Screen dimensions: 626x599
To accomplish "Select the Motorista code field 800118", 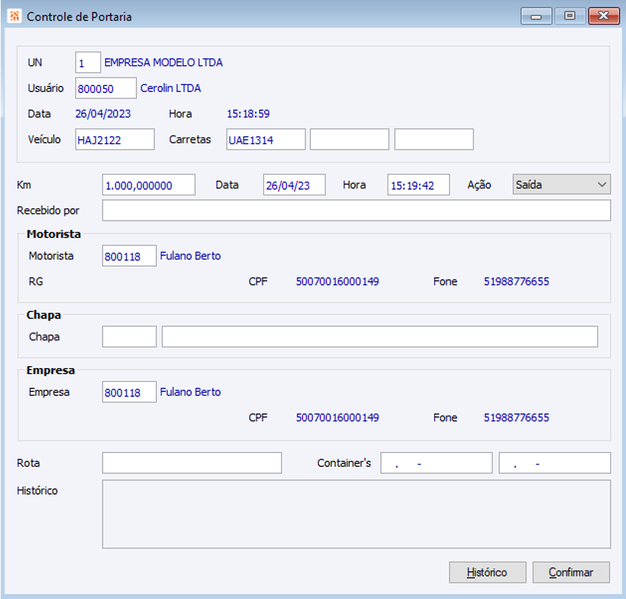I will point(129,256).
